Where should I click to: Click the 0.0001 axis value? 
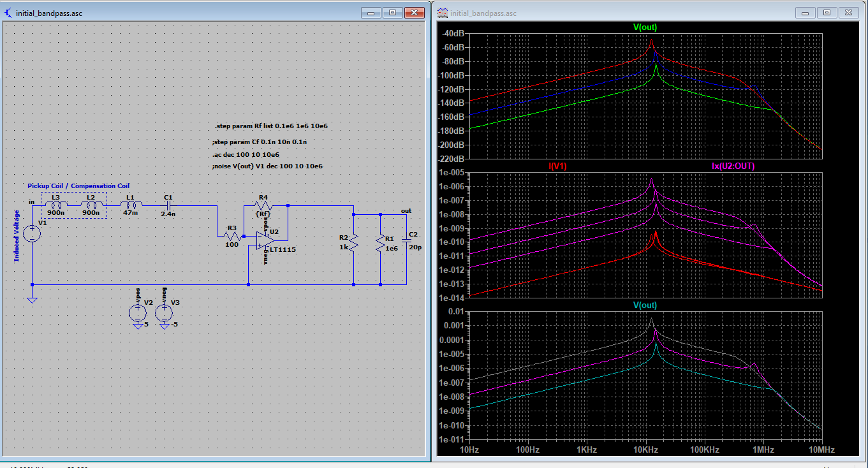(x=453, y=340)
